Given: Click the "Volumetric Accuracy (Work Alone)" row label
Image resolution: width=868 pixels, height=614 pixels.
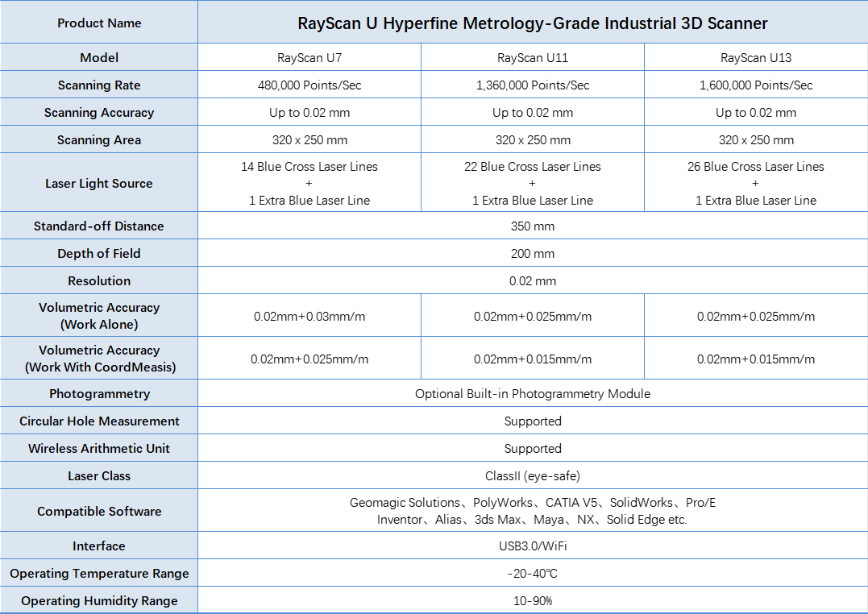Looking at the screenshot, I should click(99, 316).
